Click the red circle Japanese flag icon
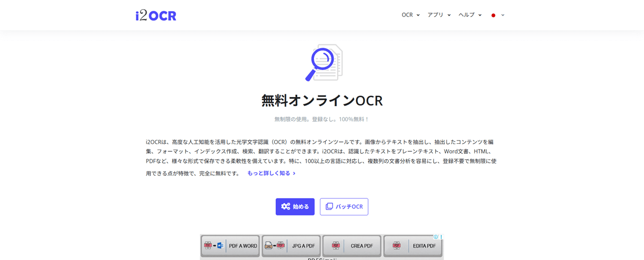The width and height of the screenshot is (644, 260). tap(493, 16)
